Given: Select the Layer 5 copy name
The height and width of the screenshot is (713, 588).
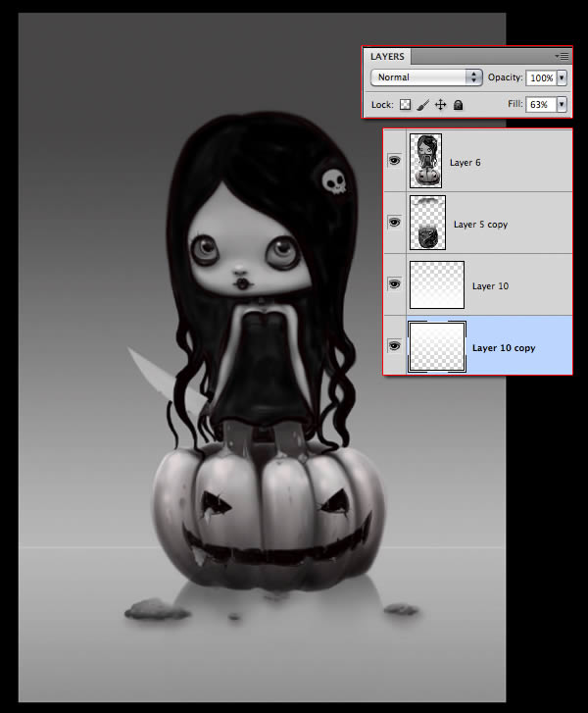Looking at the screenshot, I should [480, 225].
